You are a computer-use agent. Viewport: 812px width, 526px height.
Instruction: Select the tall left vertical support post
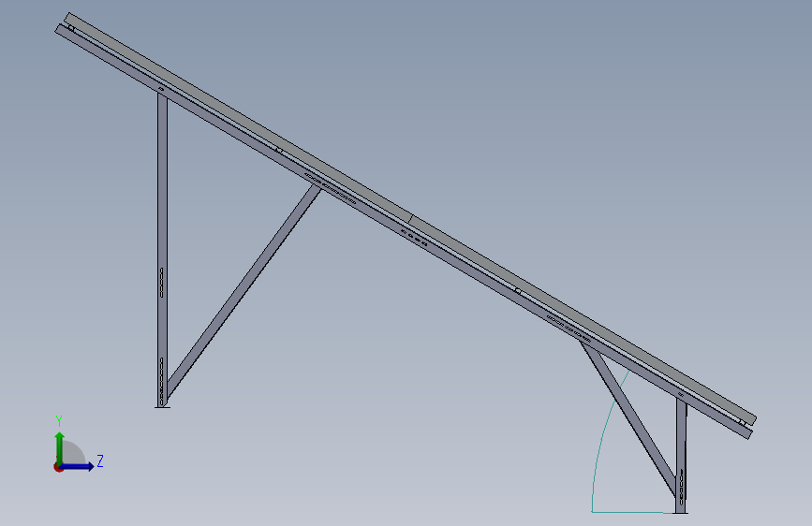click(x=162, y=249)
